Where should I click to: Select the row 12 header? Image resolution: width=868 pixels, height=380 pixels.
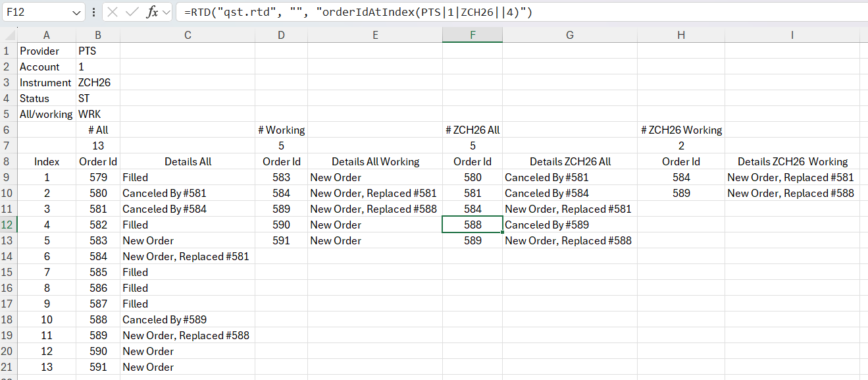pyautogui.click(x=8, y=225)
